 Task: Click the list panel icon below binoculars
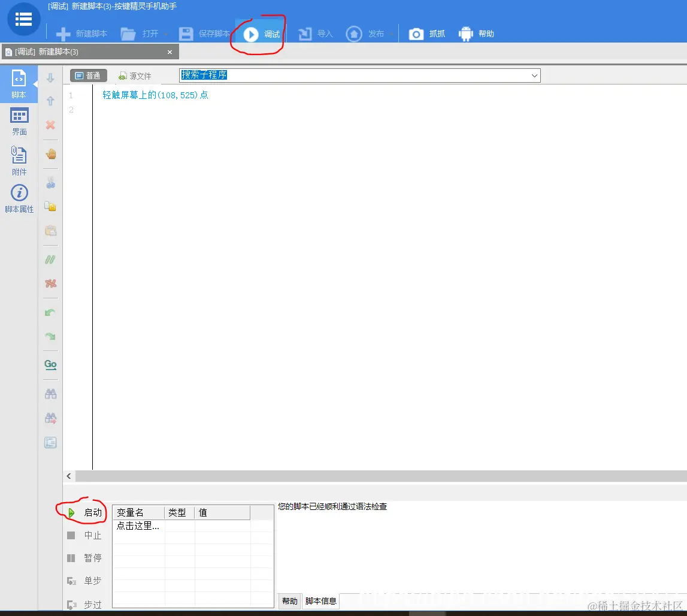pos(50,443)
